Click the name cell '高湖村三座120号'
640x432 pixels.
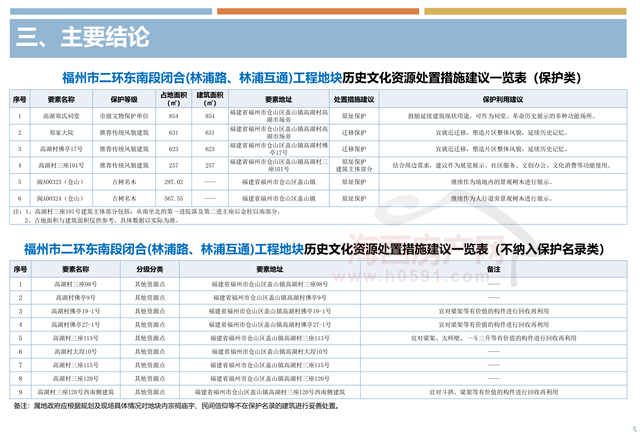click(x=76, y=379)
